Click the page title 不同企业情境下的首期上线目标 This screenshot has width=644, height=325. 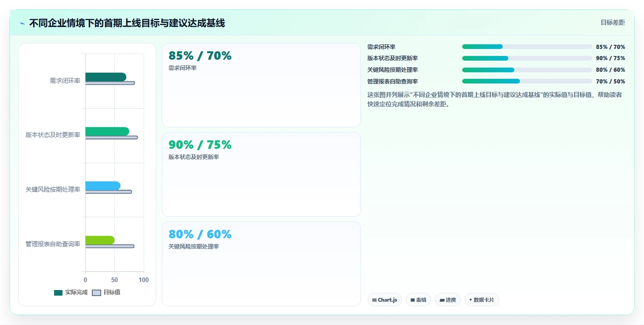pos(127,23)
